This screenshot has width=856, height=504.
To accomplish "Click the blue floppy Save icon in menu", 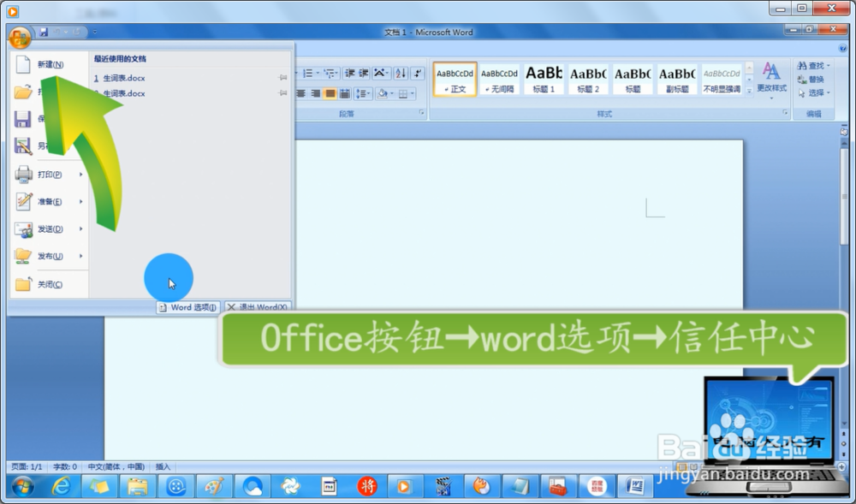I will tap(22, 120).
